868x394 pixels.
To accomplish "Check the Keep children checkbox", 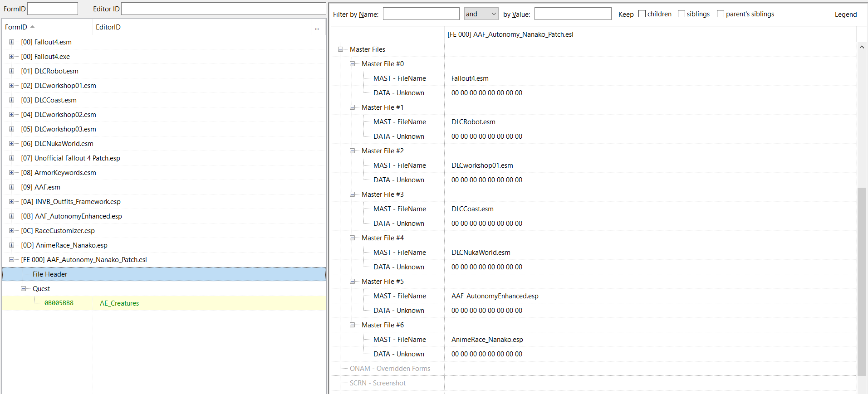I will click(642, 14).
